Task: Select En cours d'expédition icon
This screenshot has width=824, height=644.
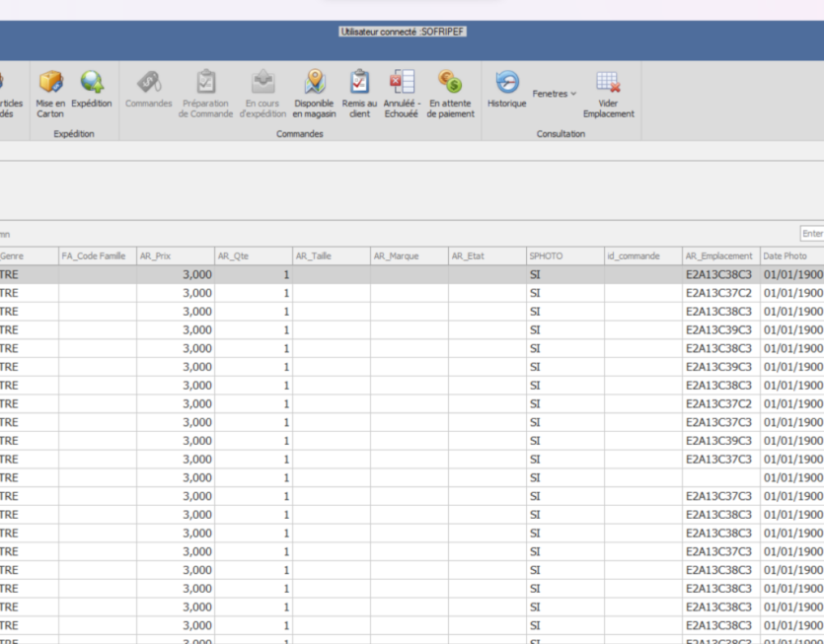Action: tap(262, 83)
